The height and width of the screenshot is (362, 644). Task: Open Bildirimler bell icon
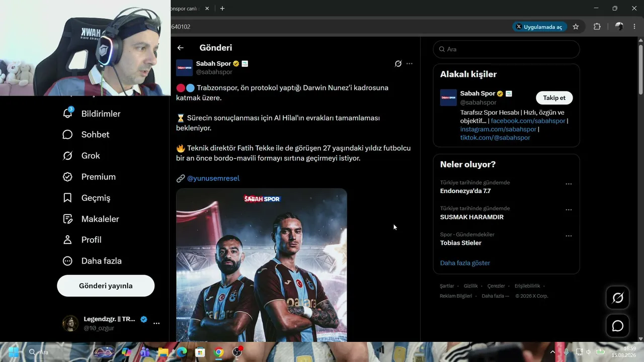[67, 114]
